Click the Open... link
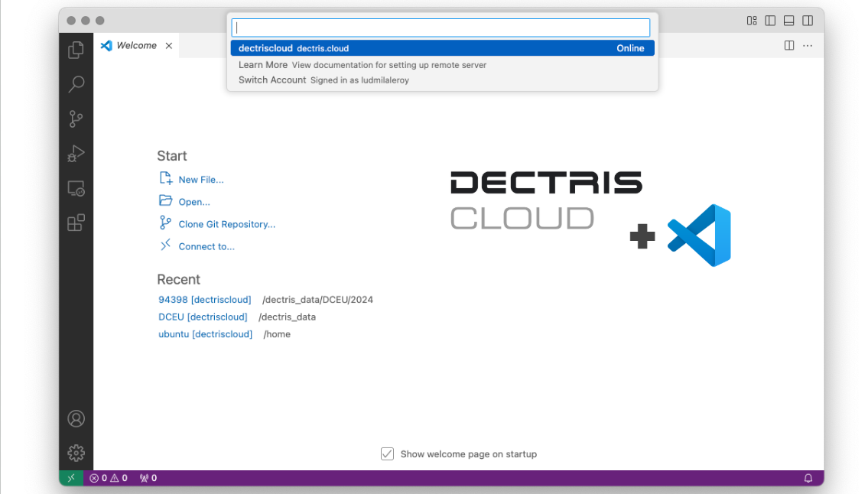This screenshot has width=868, height=494. click(x=193, y=202)
